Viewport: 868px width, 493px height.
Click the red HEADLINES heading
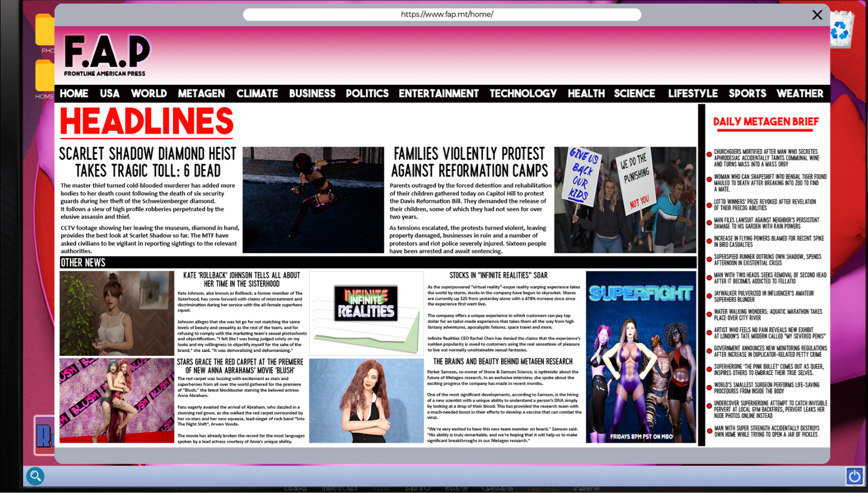(147, 122)
